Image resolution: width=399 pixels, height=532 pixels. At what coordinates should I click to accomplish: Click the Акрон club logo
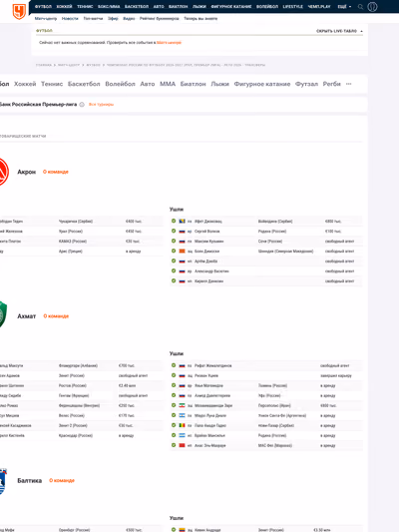3,172
